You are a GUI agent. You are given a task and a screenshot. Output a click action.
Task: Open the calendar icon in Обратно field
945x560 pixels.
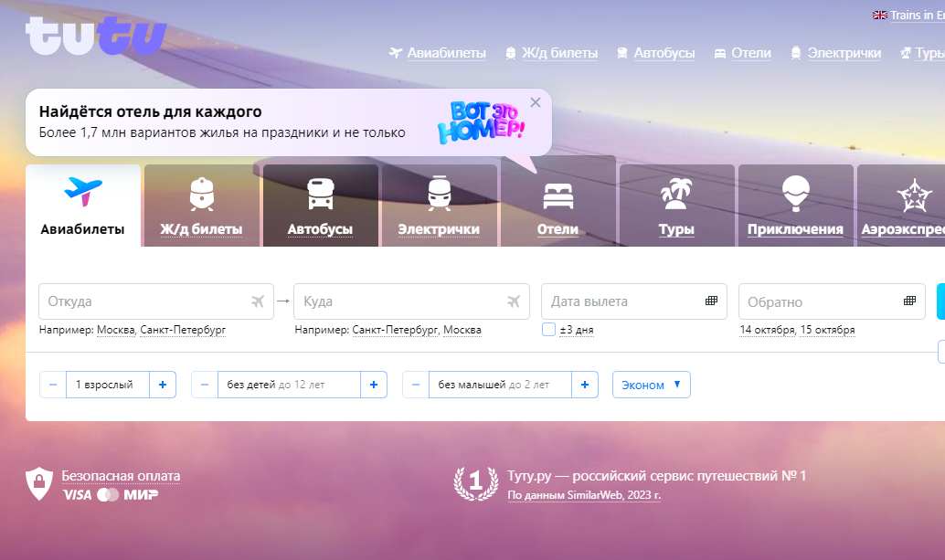909,301
